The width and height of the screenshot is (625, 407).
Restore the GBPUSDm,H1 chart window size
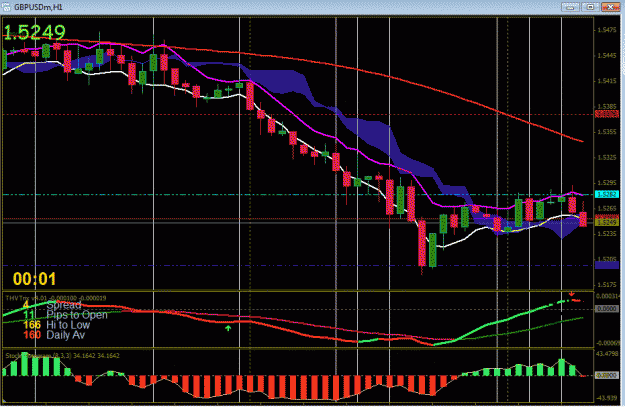tap(591, 7)
